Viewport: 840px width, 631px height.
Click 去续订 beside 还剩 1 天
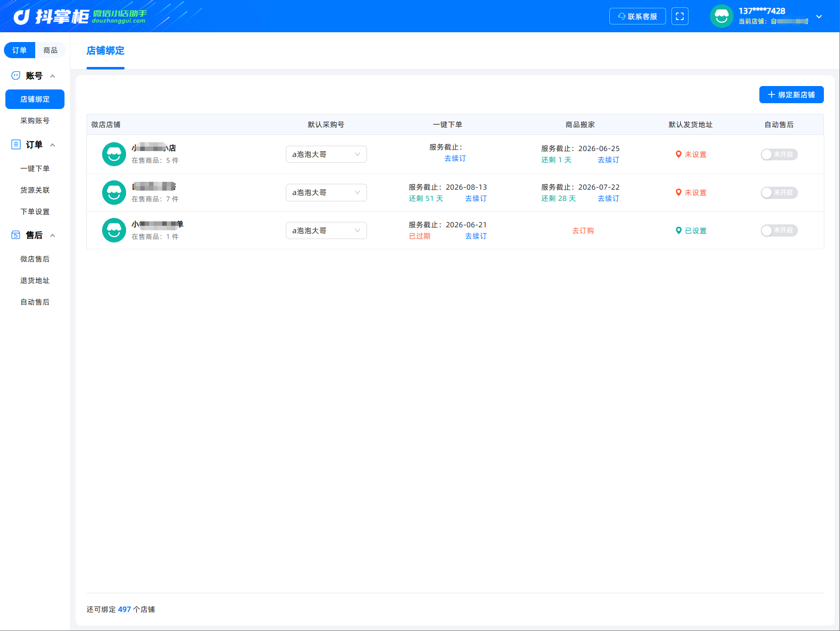(x=608, y=160)
